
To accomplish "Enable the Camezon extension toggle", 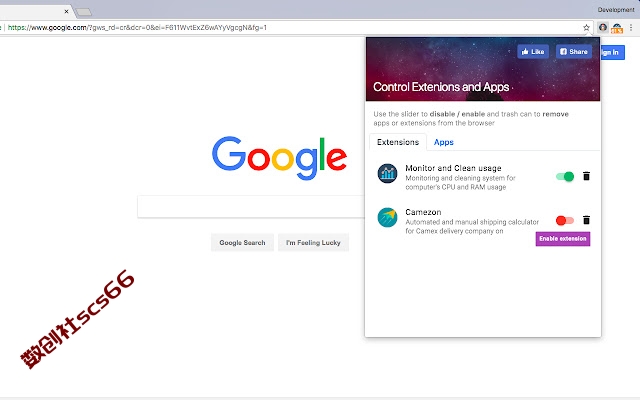I will point(565,220).
